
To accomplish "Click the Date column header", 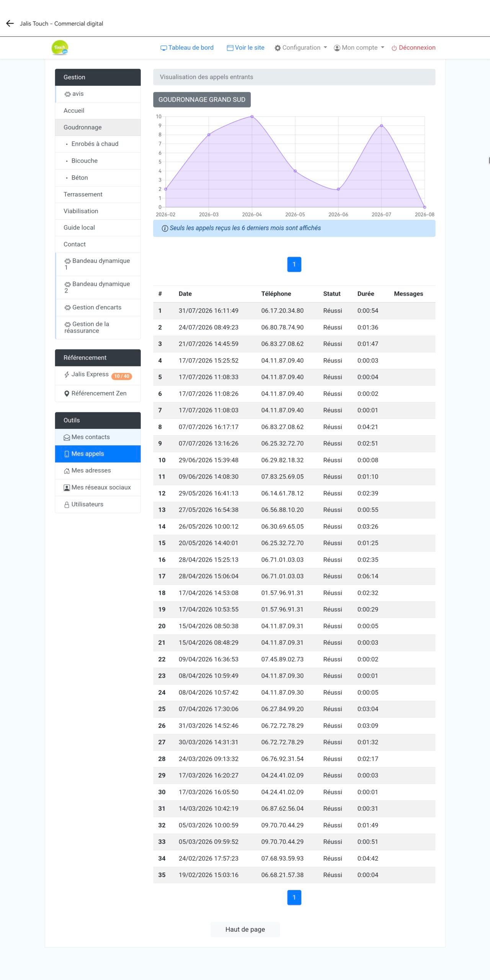I will tap(185, 294).
